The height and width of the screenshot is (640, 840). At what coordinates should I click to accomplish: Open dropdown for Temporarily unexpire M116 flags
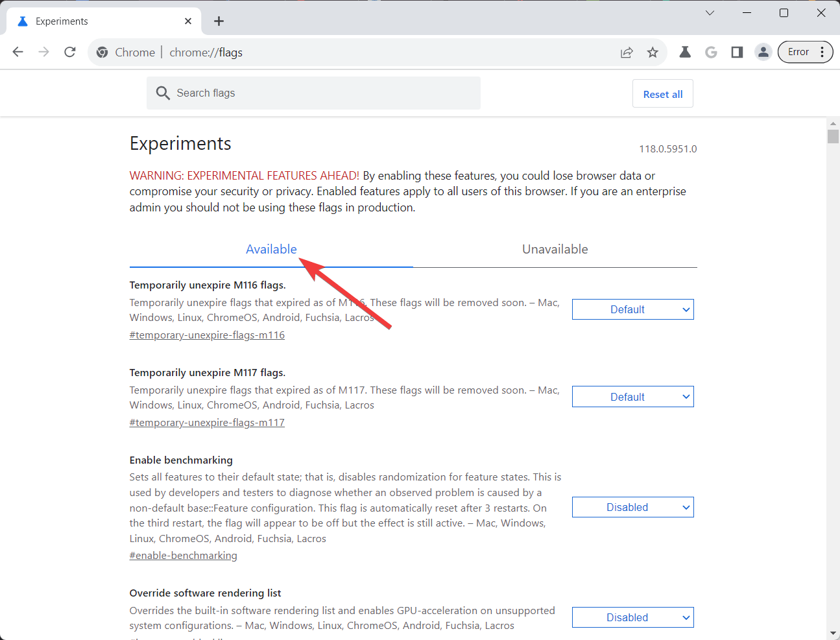point(633,309)
